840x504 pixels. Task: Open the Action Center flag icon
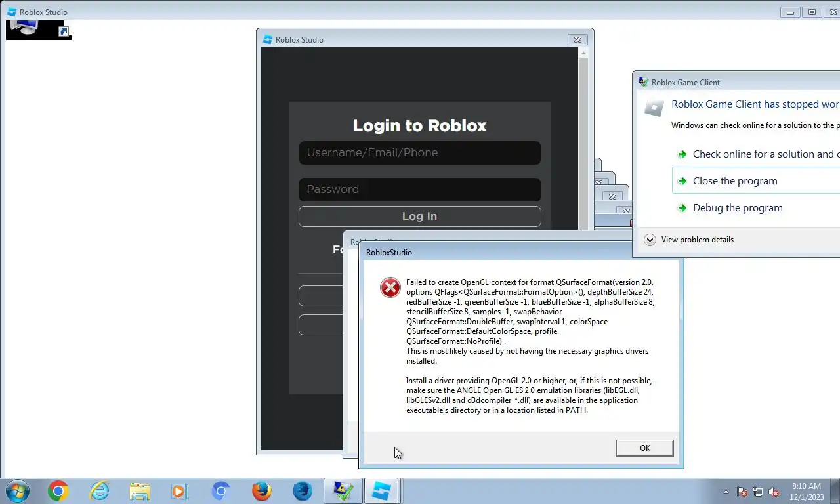tap(742, 492)
